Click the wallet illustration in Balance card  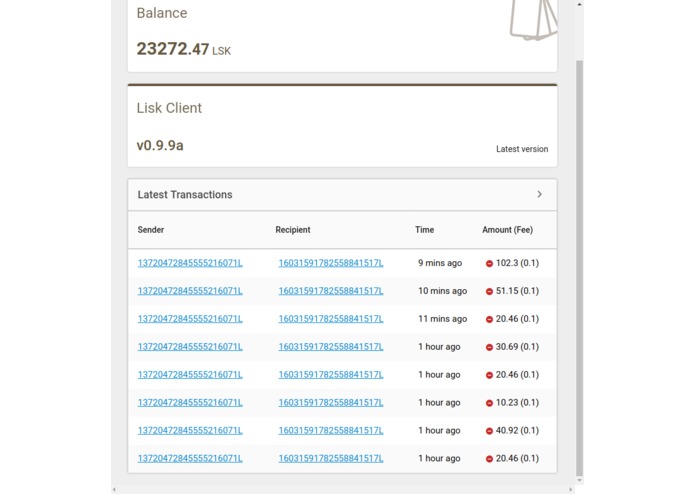click(534, 20)
